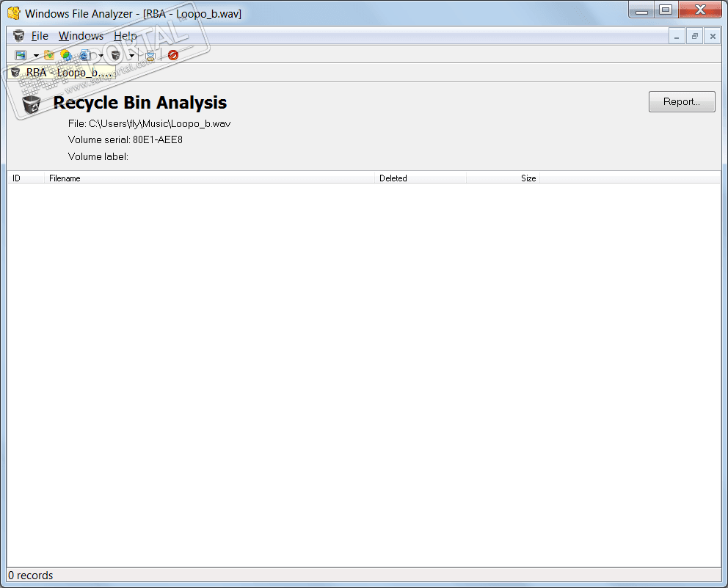Click the File: C:\Users\fly\Music\Loopo_b.wav text
Screen dimensions: 728x588
(149, 123)
